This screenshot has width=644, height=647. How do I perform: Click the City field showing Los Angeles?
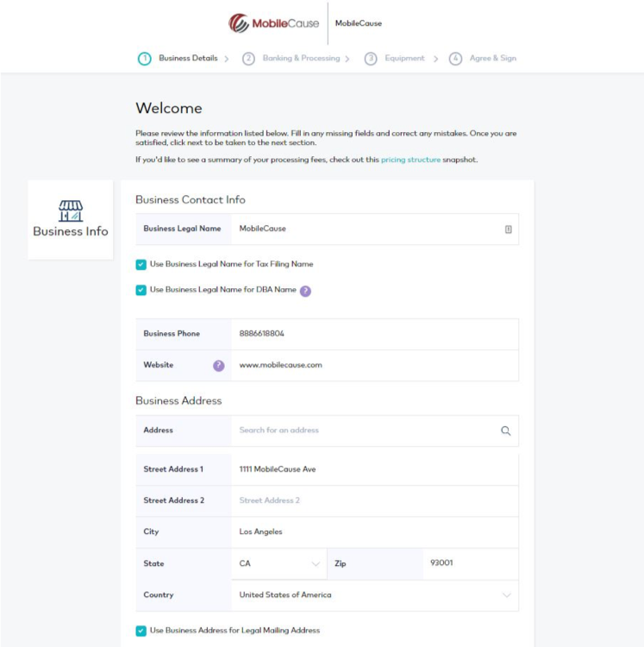tap(375, 532)
